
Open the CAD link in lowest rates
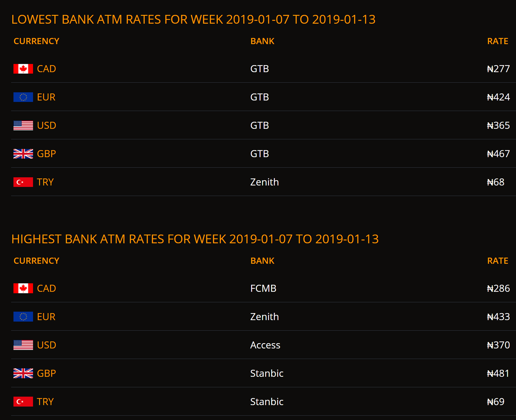click(x=46, y=69)
